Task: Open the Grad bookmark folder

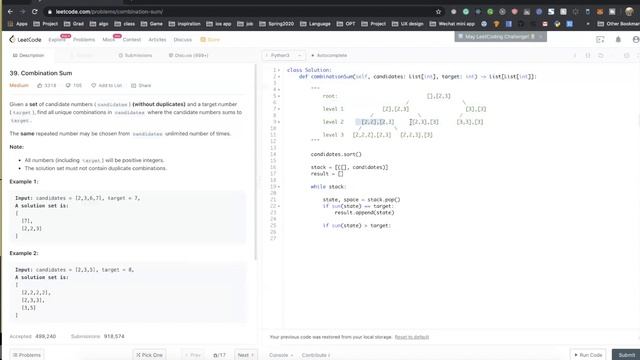Action: pos(73,24)
